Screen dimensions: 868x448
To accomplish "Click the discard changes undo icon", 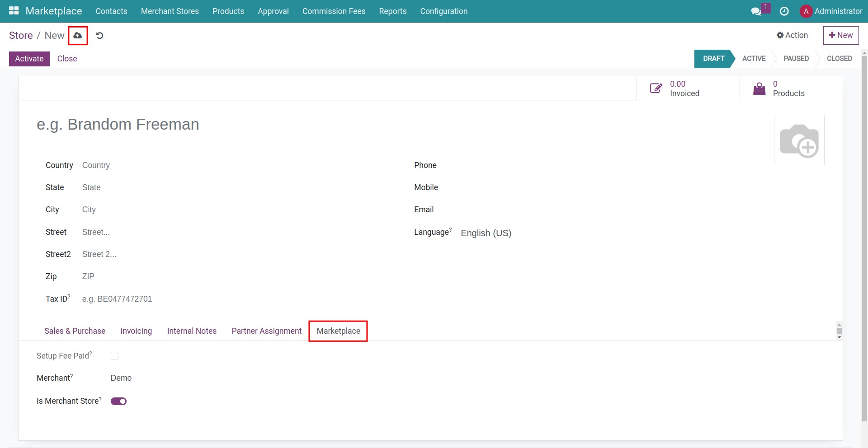I will [x=99, y=35].
